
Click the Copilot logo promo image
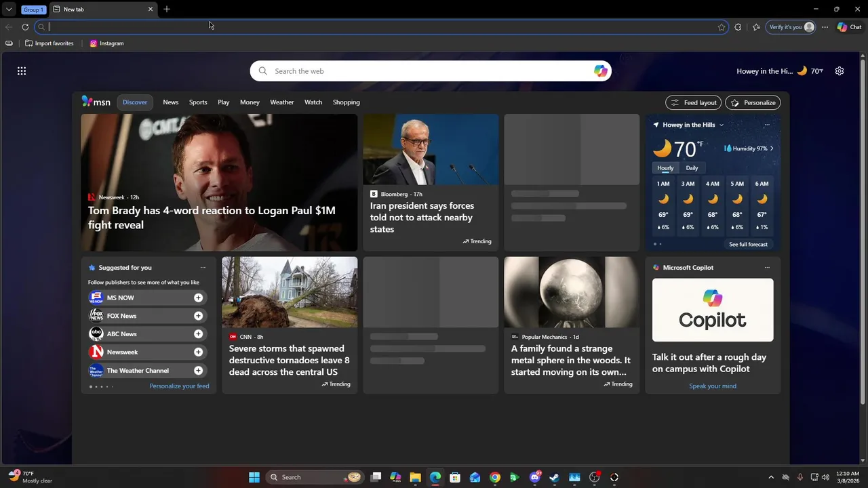[713, 310]
